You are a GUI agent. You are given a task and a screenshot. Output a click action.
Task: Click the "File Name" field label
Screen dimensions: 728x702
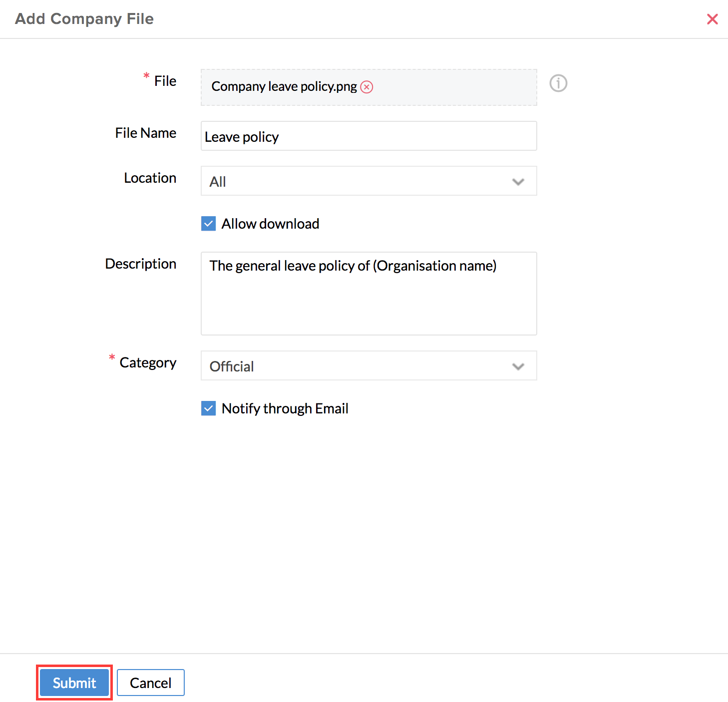click(x=145, y=133)
